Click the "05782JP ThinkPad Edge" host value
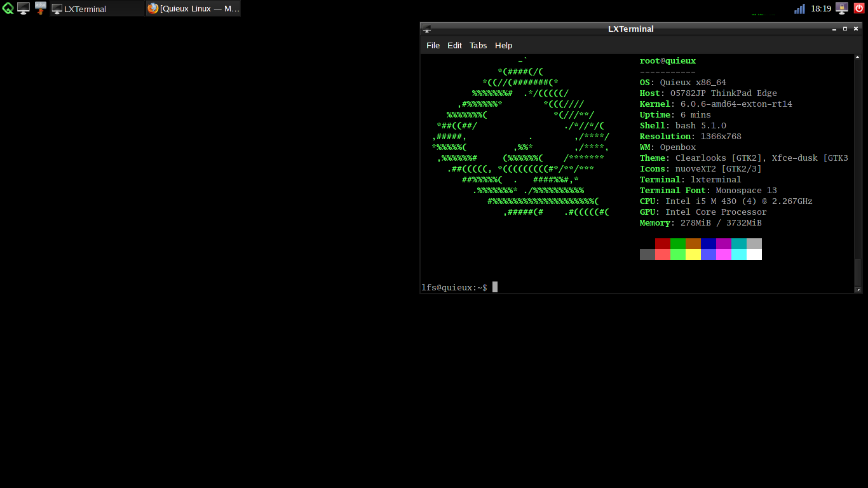The width and height of the screenshot is (868, 488). 724,93
